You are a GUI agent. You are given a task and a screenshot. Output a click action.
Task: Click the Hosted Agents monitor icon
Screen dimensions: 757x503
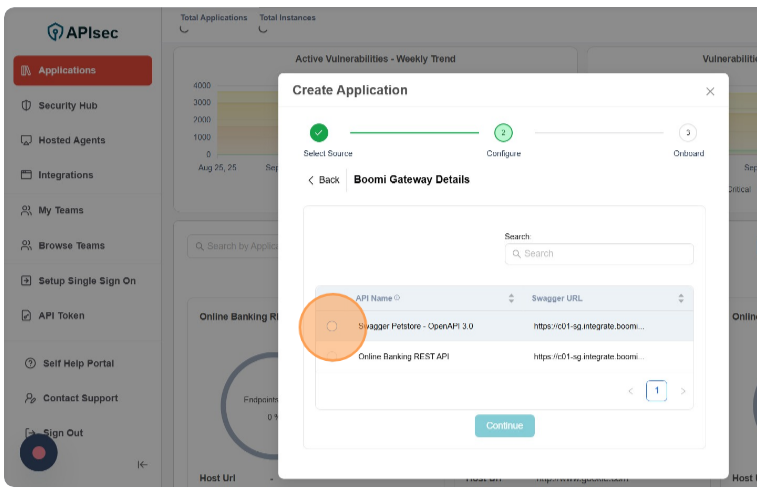(26, 141)
